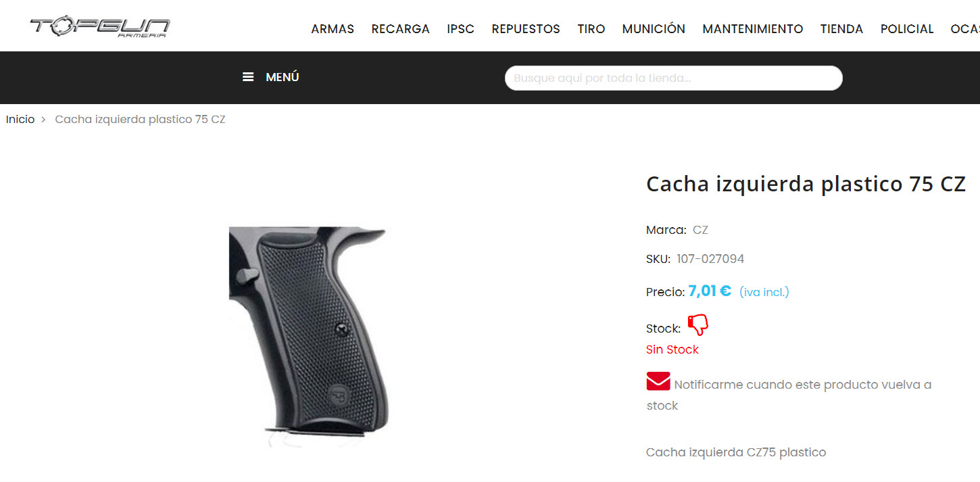
Task: Focus the store search field
Action: [x=673, y=78]
